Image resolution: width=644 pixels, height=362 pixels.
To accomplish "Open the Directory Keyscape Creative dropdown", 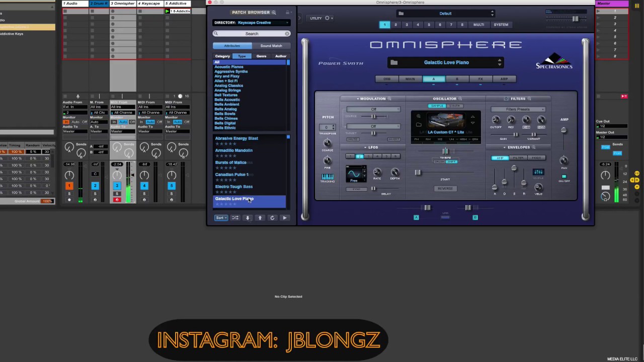I will (x=251, y=23).
